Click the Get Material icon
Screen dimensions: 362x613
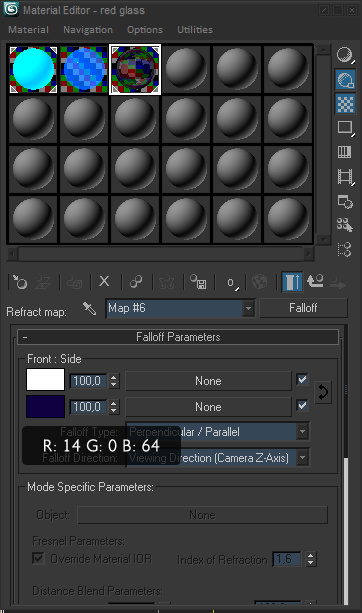coord(20,281)
